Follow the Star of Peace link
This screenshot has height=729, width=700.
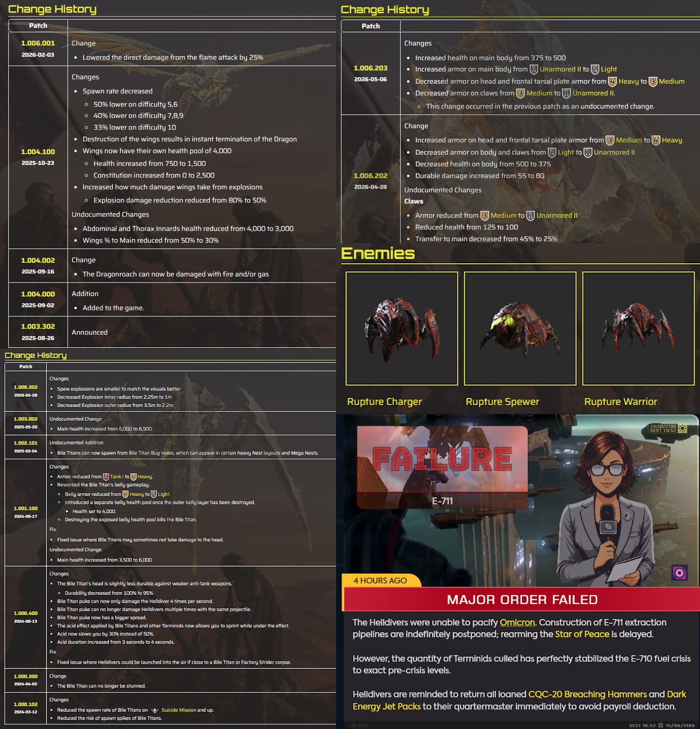pyautogui.click(x=582, y=634)
